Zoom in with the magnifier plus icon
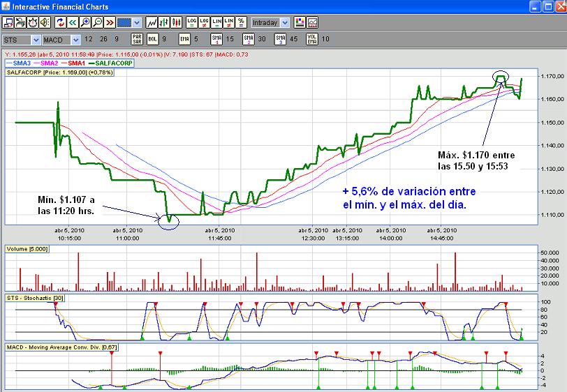This screenshot has height=392, width=567. pyautogui.click(x=86, y=22)
